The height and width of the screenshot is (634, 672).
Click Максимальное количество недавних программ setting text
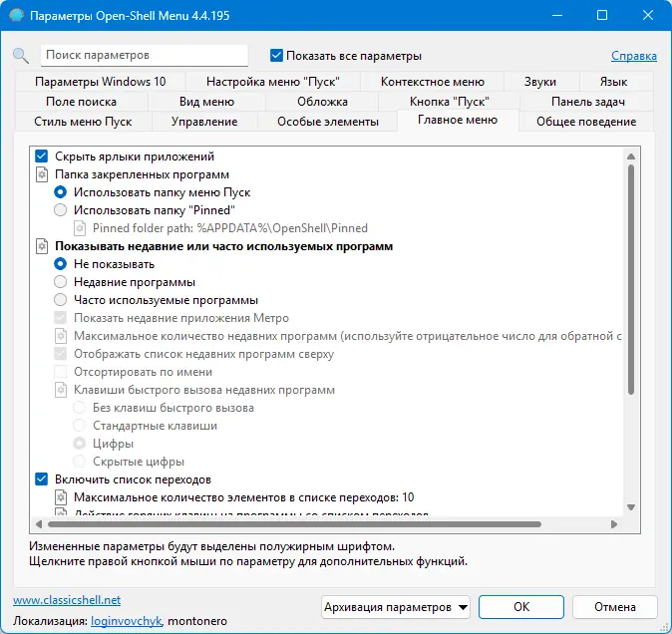348,336
